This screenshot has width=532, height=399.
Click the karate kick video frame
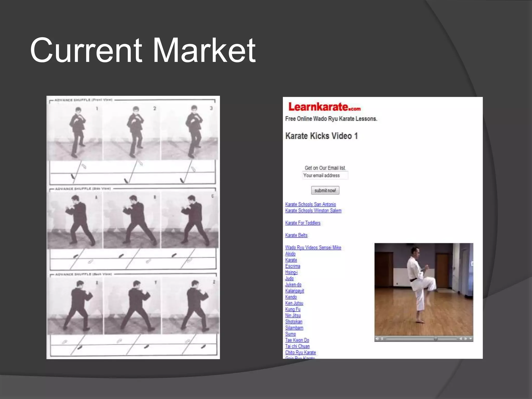[424, 289]
